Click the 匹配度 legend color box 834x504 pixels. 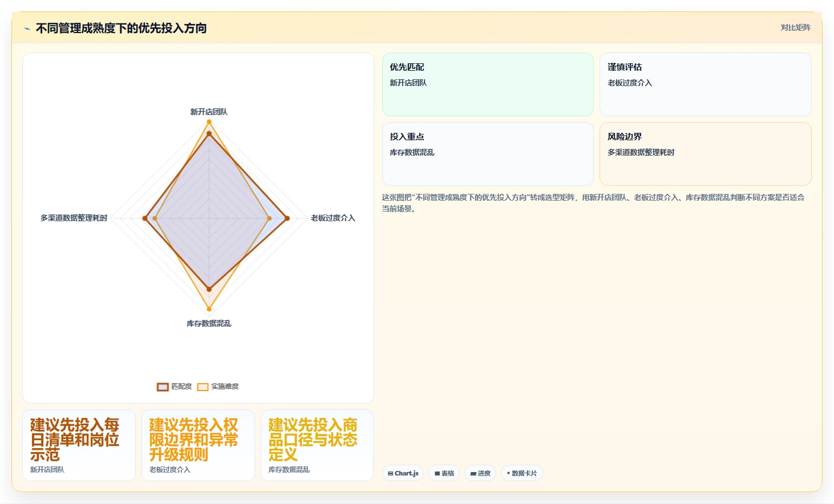pyautogui.click(x=163, y=387)
